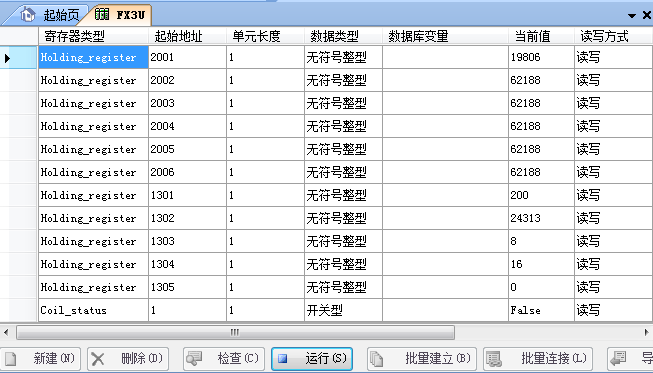Click the horizontal scrollbar thumb
Image resolution: width=653 pixels, height=373 pixels.
[x=235, y=332]
